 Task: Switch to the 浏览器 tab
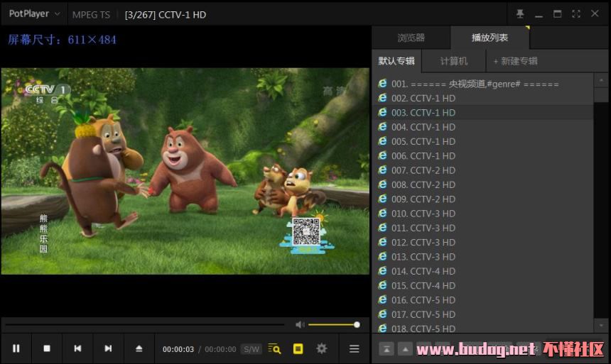coord(411,38)
